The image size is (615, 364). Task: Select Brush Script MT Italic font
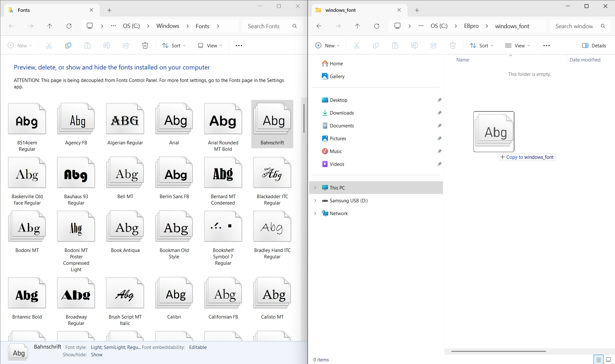click(125, 302)
